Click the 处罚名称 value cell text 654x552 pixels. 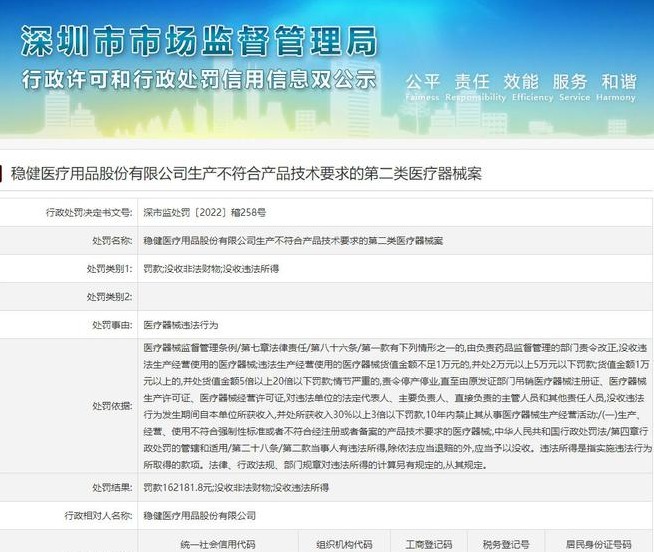pyautogui.click(x=293, y=240)
